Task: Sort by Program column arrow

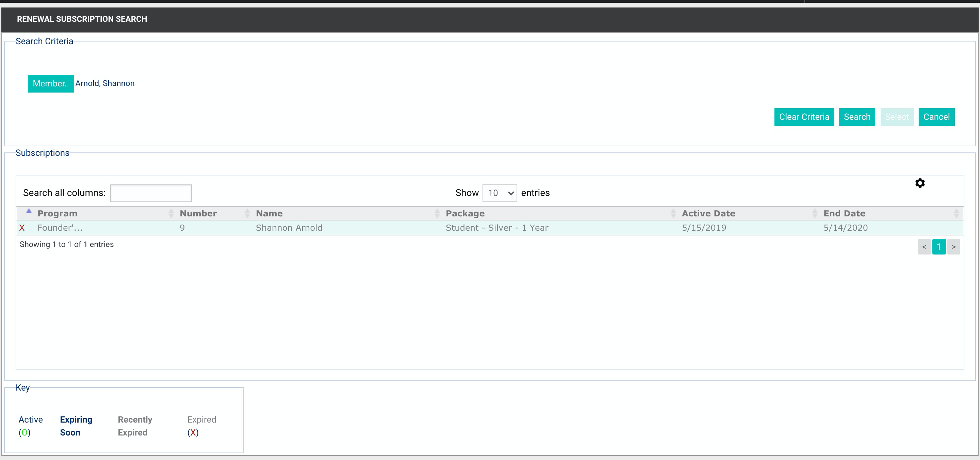Action: pos(29,211)
